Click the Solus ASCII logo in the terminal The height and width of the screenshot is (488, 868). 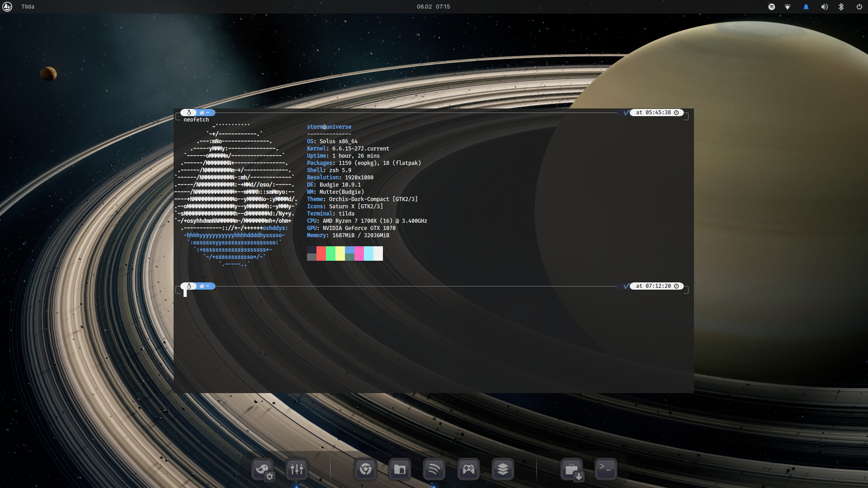point(236,195)
